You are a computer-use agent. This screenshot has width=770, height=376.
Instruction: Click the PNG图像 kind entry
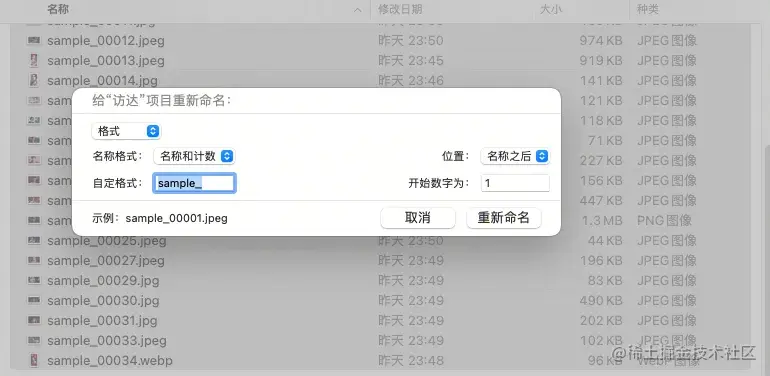click(664, 220)
